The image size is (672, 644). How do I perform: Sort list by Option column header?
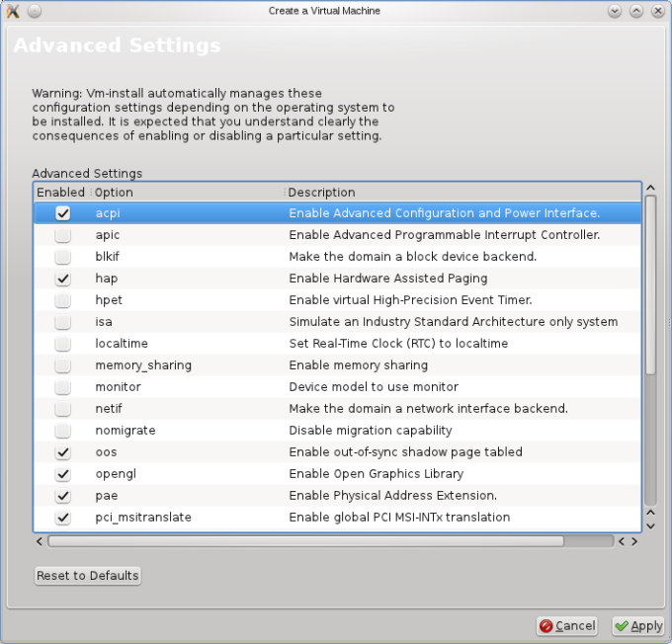coord(188,193)
